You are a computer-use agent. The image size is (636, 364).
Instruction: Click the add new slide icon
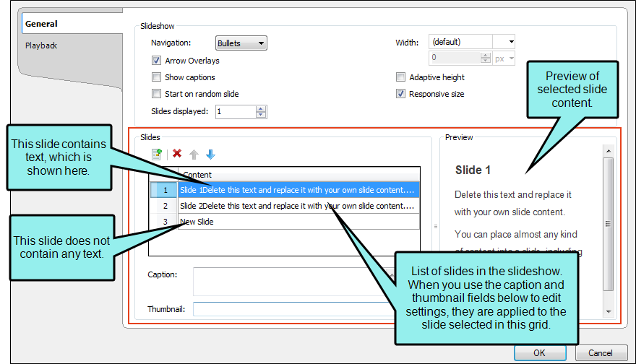pyautogui.click(x=157, y=154)
